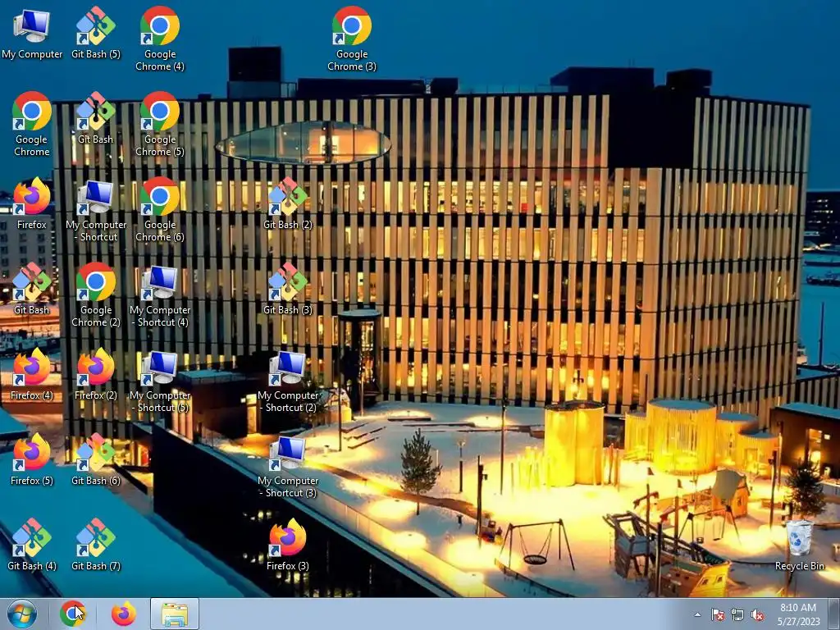Select the Google Chrome (6) icon
The width and height of the screenshot is (840, 630).
(160, 209)
